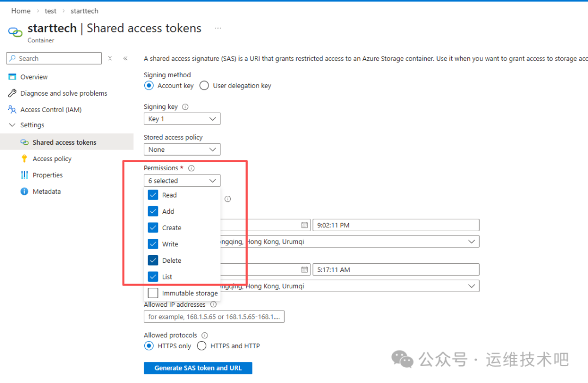Expand the Stored access policy dropdown
Viewport: 588px width, 383px height.
point(182,150)
